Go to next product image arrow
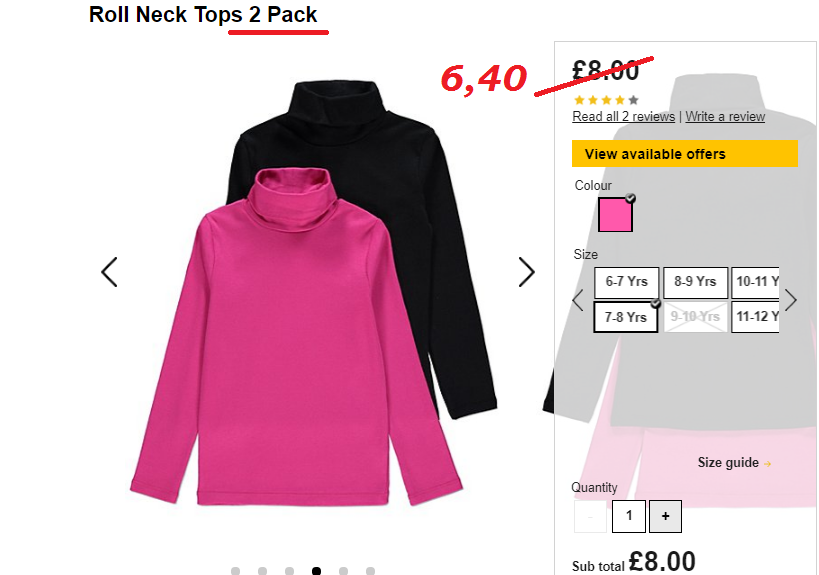Image resolution: width=819 pixels, height=575 pixels. tap(526, 272)
